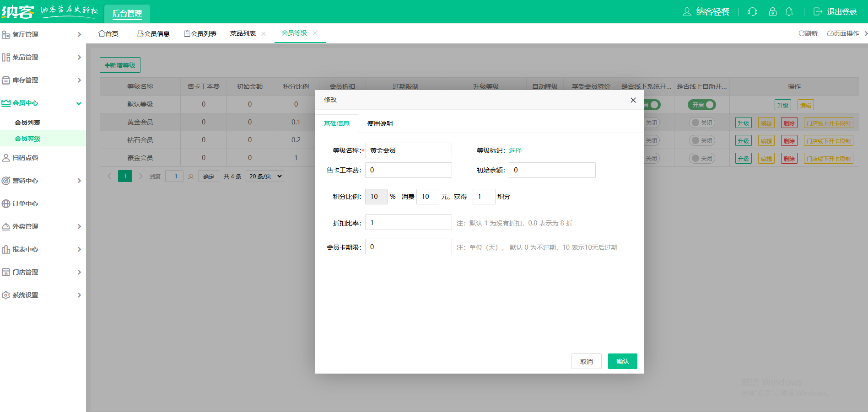Viewport: 868px width, 412px height.
Task: Close the 菜品列表 tab with its X
Action: pos(264,33)
